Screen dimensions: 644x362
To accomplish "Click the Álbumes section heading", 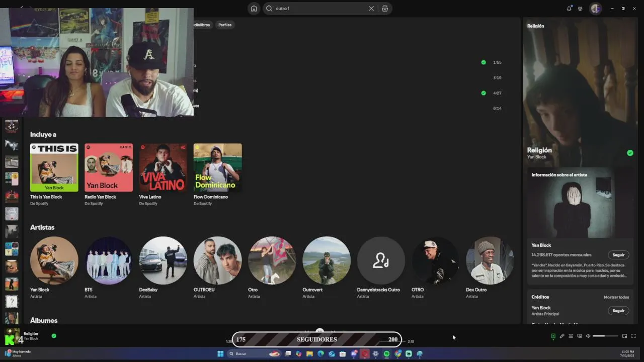I will 44,320.
